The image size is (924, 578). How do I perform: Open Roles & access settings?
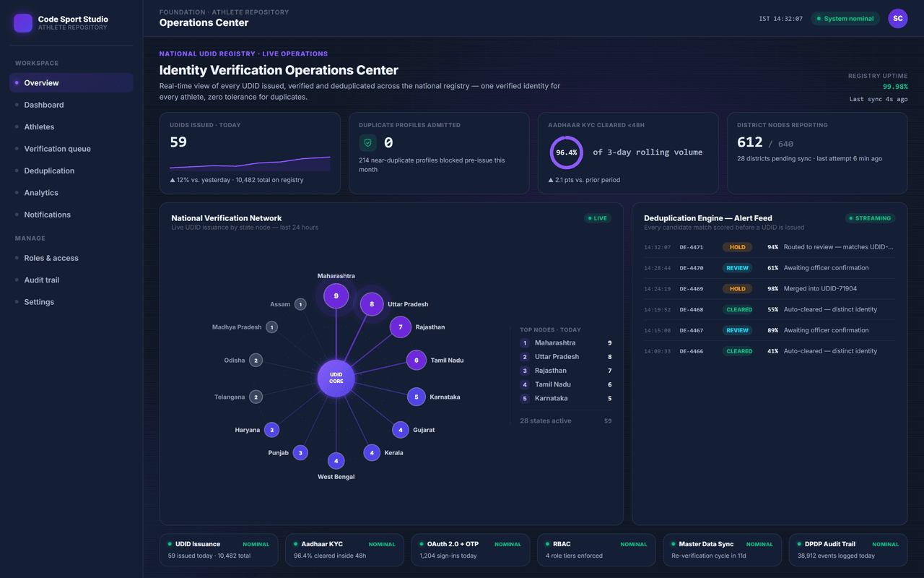pos(71,258)
